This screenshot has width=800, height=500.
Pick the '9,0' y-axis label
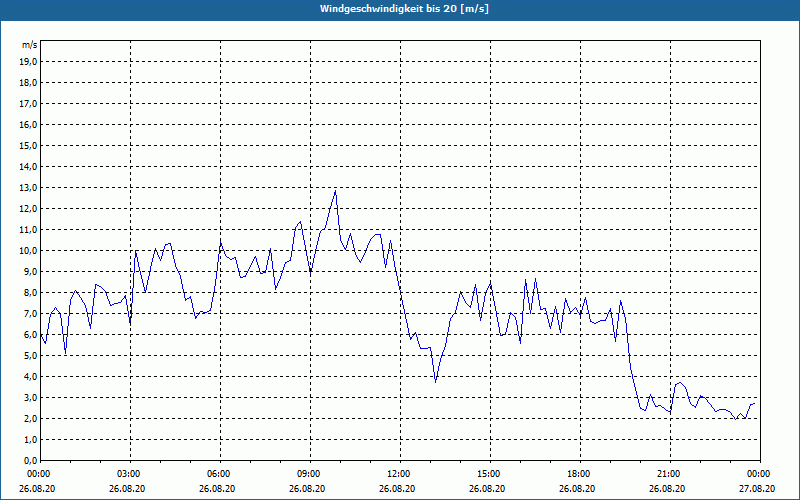30,271
